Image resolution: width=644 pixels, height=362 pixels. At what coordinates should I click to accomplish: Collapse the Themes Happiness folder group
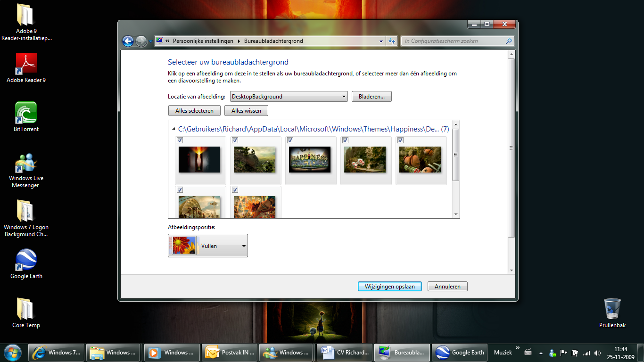click(x=174, y=129)
